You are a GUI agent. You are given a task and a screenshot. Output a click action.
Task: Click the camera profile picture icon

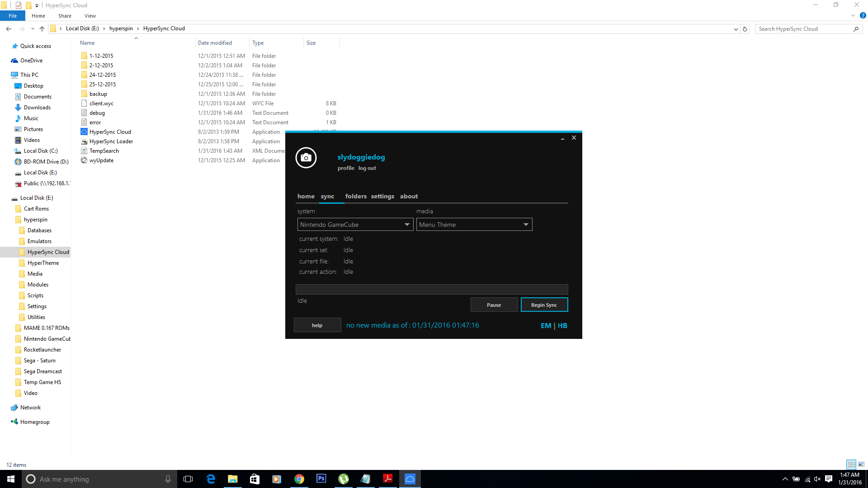click(306, 158)
